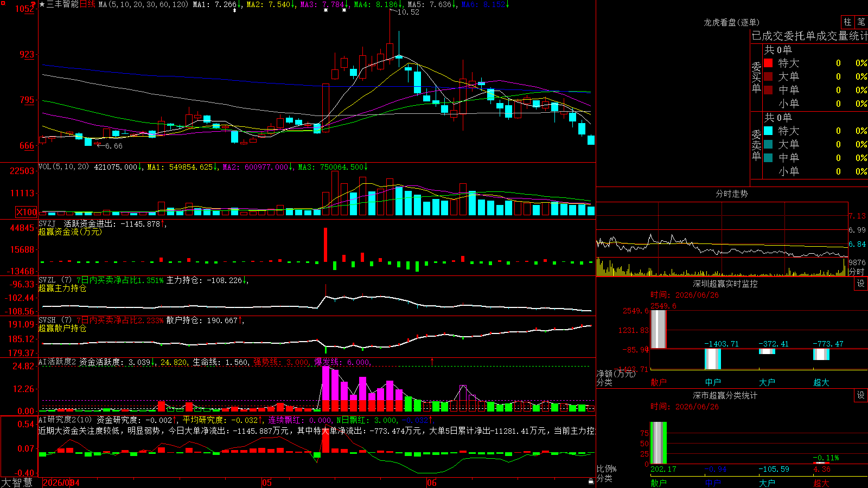Click the 委买单 section label
This screenshot has height=488, width=868.
click(x=756, y=77)
